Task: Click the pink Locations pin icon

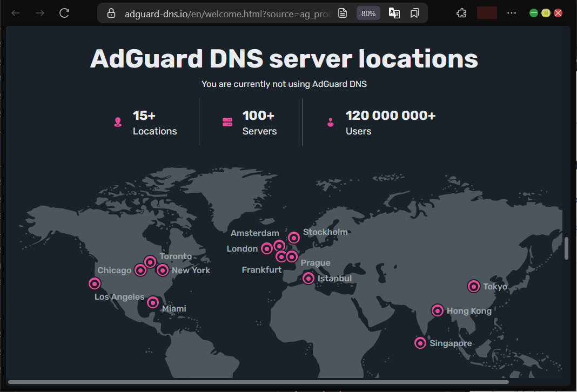Action: pyautogui.click(x=118, y=122)
